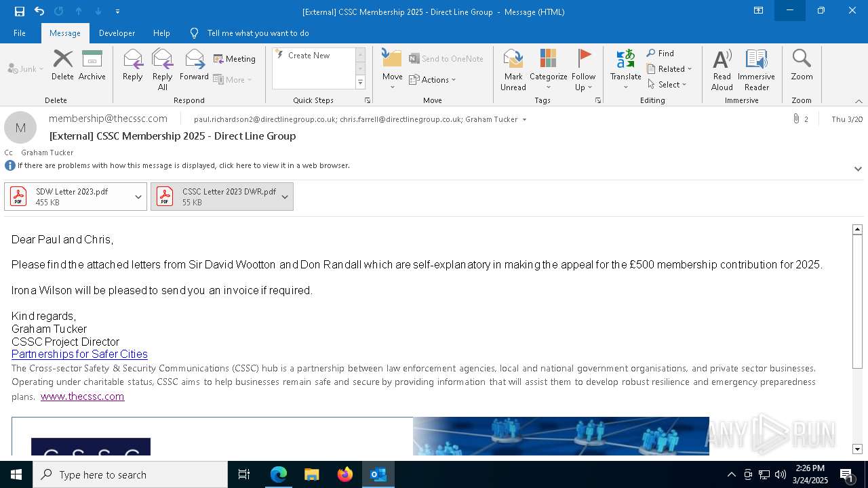868x488 pixels.
Task: Open the Help tab
Action: [161, 33]
